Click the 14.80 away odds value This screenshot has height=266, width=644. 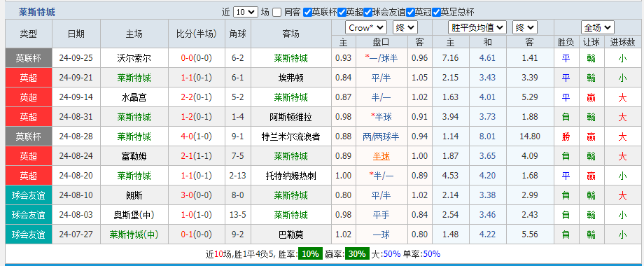tap(529, 137)
